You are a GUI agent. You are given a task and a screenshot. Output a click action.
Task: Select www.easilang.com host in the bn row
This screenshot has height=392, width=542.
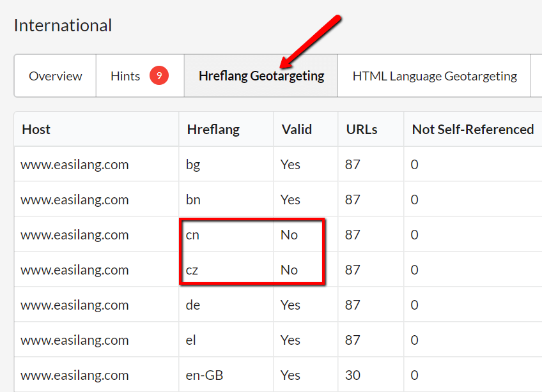75,200
